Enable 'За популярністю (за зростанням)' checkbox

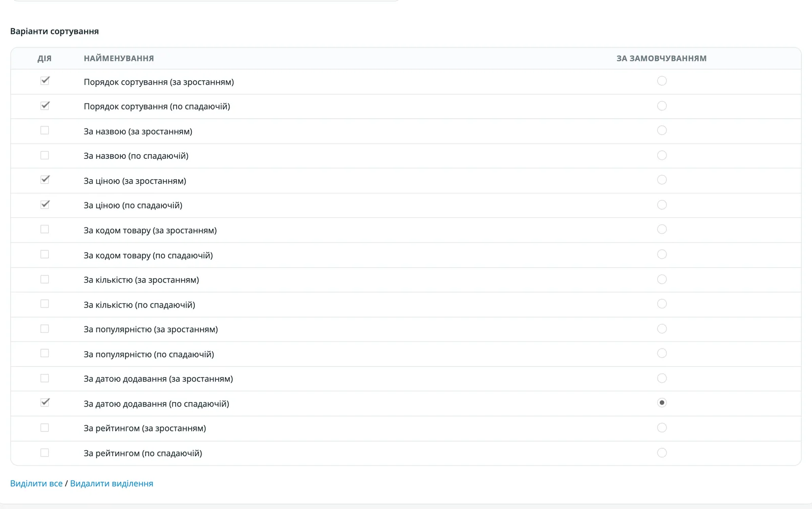pyautogui.click(x=45, y=329)
